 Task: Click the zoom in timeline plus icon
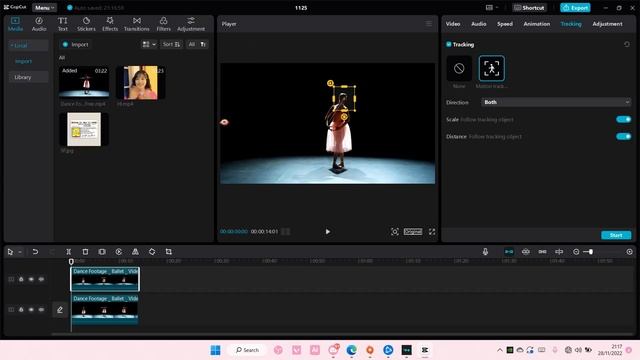point(630,252)
